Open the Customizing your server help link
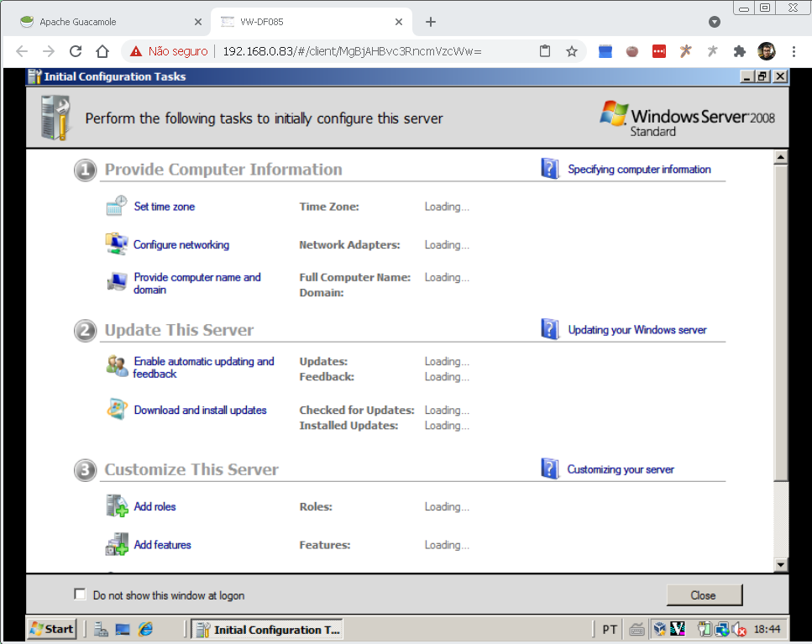 [x=621, y=469]
